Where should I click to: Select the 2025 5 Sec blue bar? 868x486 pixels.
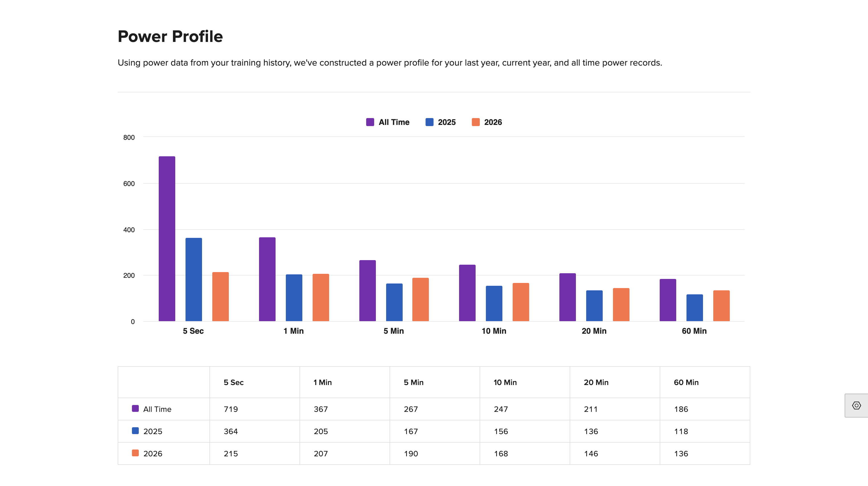(194, 279)
